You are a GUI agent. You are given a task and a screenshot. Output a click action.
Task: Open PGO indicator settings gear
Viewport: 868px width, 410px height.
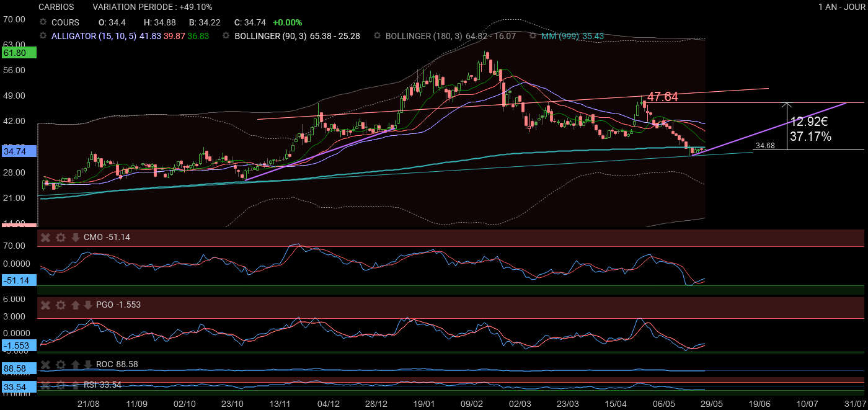coord(60,305)
